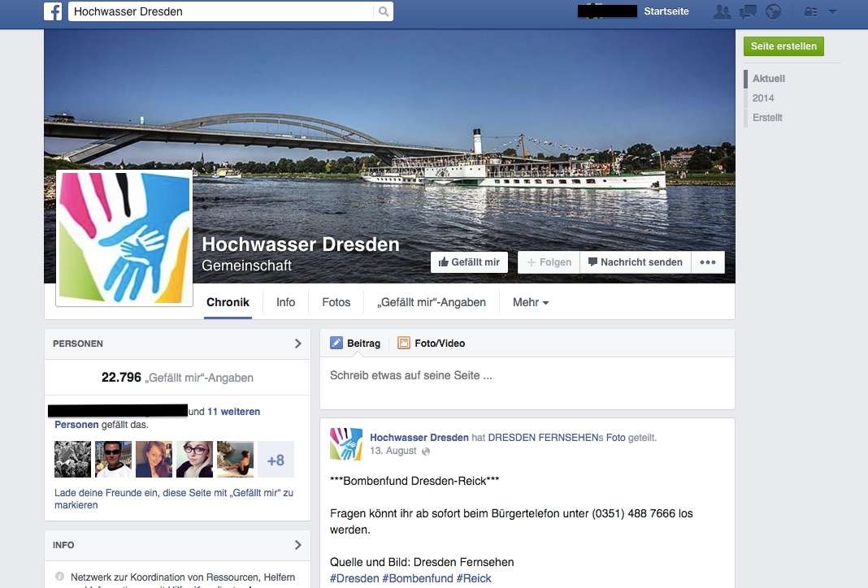The width and height of the screenshot is (868, 588).
Task: Open account menu dropdown arrow
Action: click(x=832, y=11)
